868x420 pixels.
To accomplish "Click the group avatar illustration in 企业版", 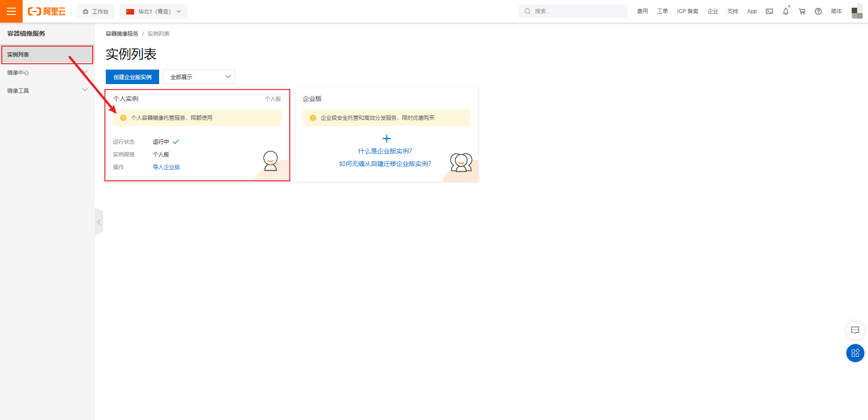I will 461,163.
